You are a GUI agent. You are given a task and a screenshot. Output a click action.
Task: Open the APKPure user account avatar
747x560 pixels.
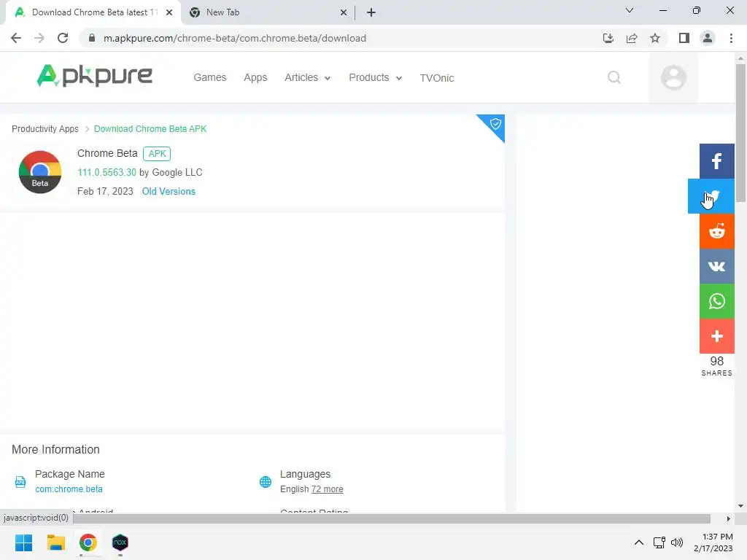pyautogui.click(x=673, y=77)
